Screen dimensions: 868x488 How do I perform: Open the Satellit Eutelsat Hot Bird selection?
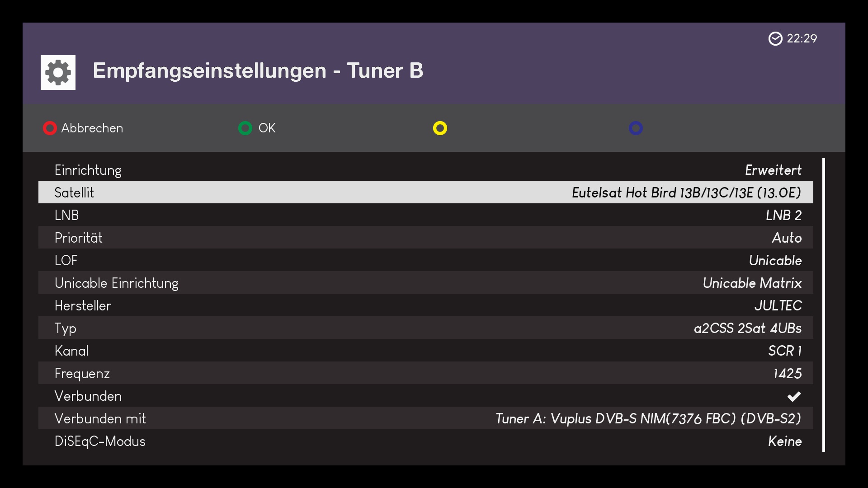[686, 192]
